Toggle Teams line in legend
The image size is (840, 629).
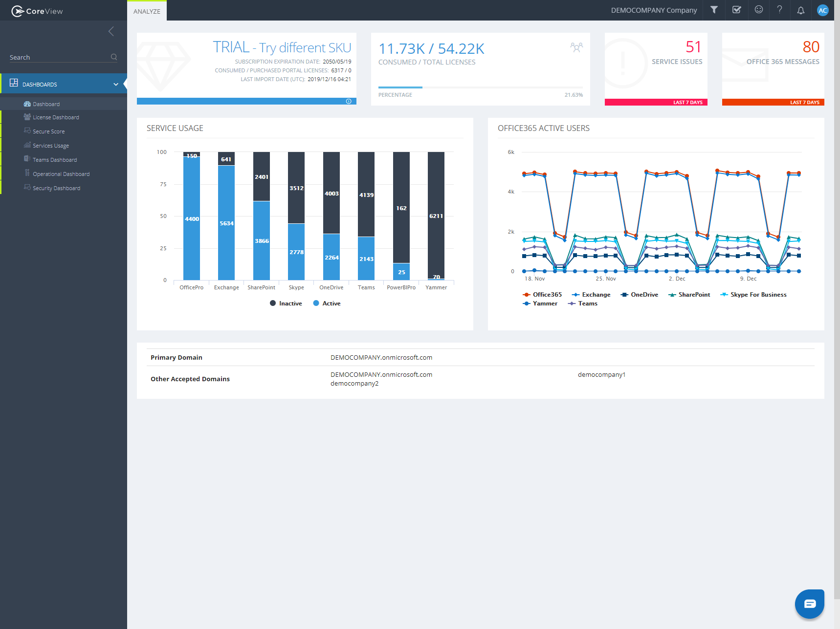click(x=583, y=304)
